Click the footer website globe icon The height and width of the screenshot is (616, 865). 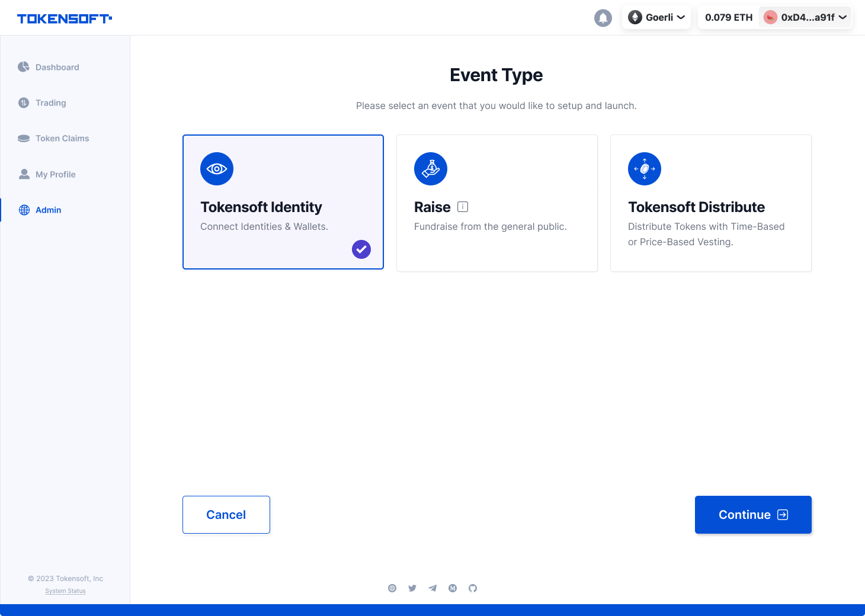[x=392, y=588]
